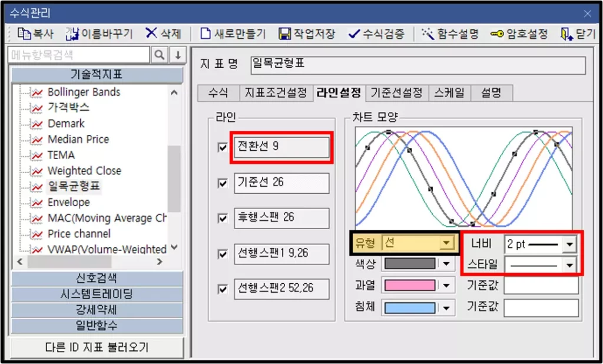The image size is (603, 364).
Task: Click the 작업저장 save disk icon
Action: point(285,34)
